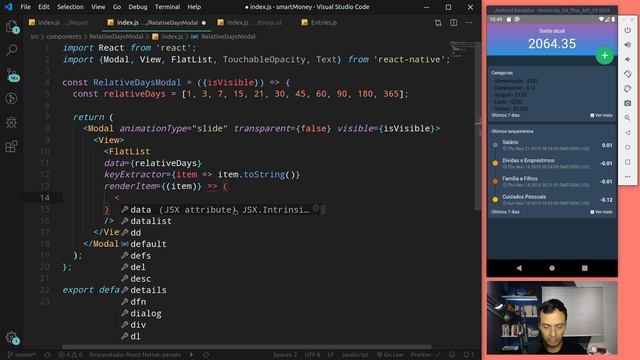Screen dimensions: 640x360
Task: Open the Extensions view
Action: (11, 146)
